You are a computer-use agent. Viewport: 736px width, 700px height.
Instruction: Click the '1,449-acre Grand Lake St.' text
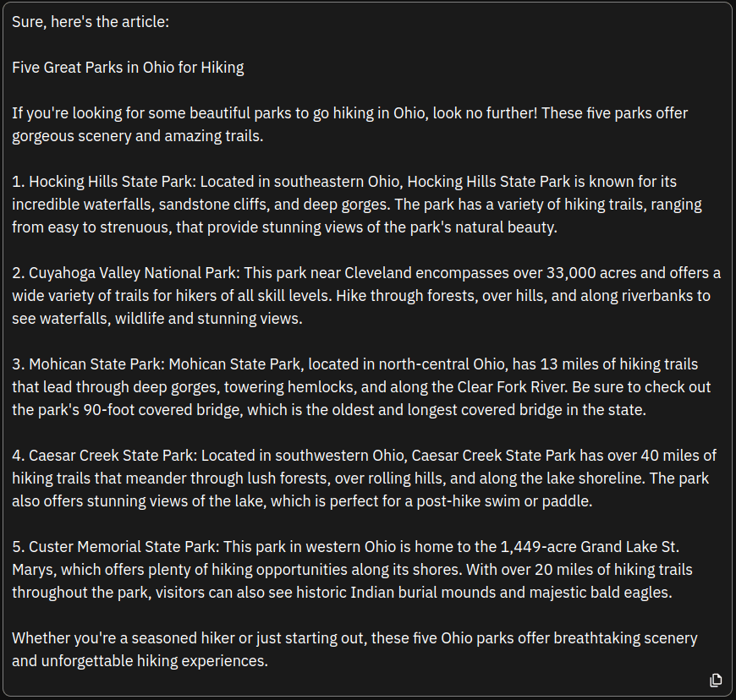(x=590, y=547)
